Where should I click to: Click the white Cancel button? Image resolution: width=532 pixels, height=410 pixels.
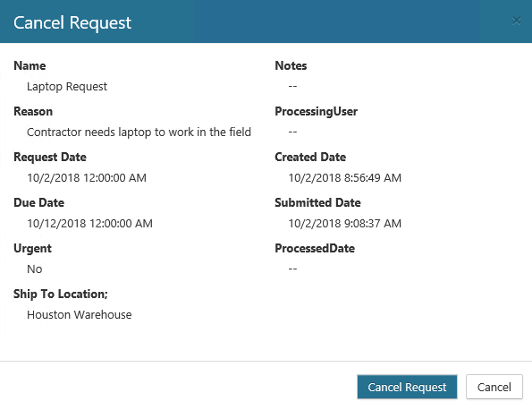pyautogui.click(x=494, y=387)
